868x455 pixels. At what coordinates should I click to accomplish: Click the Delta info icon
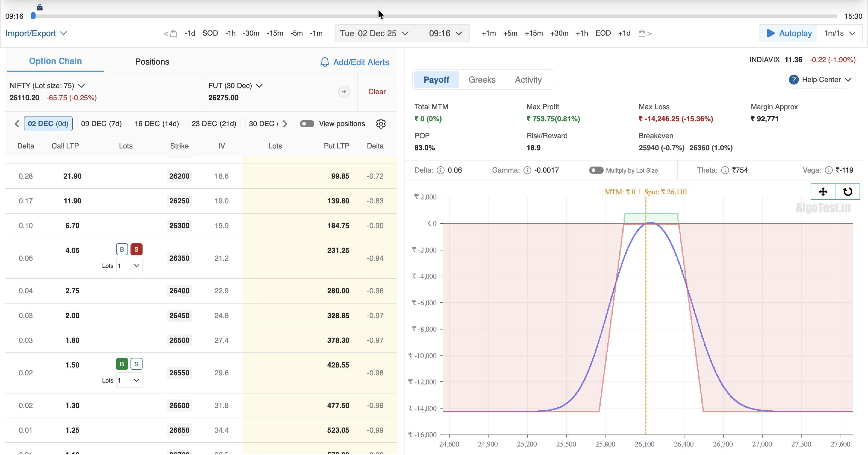click(x=440, y=170)
